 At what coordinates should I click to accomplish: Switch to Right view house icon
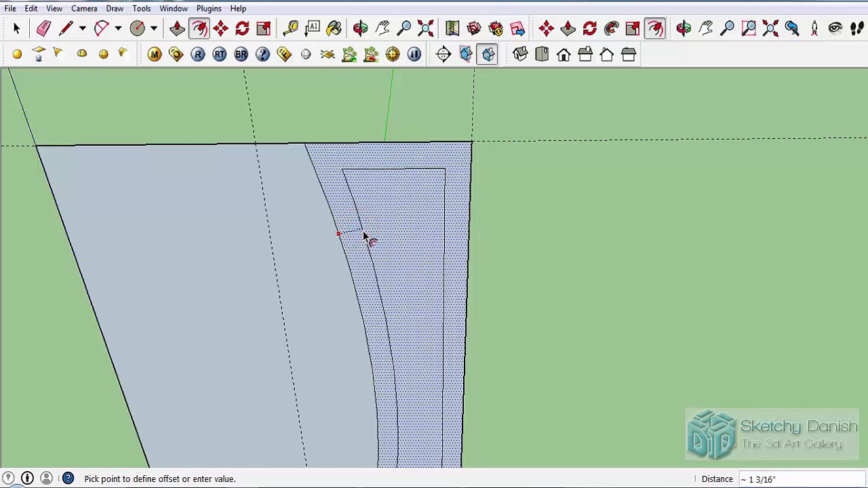coord(585,54)
